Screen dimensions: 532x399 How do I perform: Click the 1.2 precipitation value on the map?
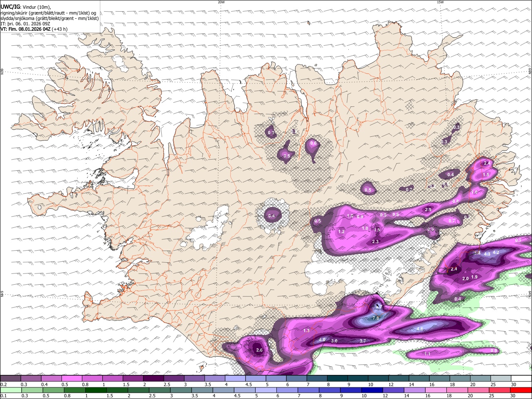point(342,232)
